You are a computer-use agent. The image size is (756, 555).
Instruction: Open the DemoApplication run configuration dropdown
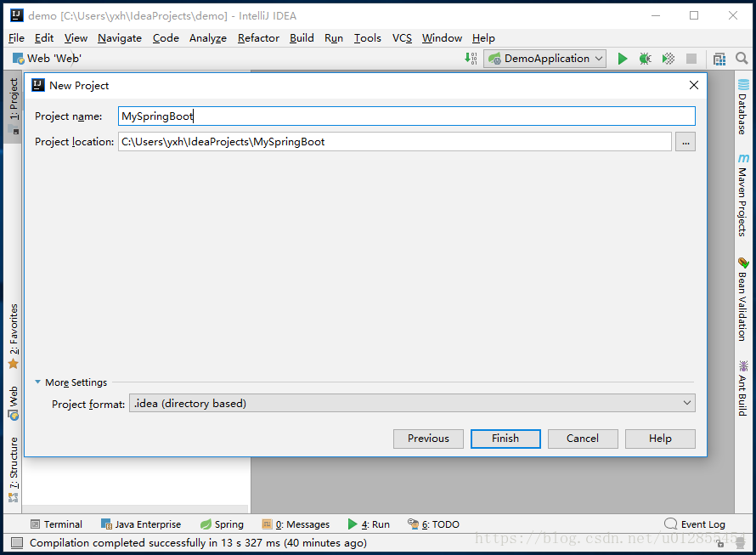(x=545, y=59)
